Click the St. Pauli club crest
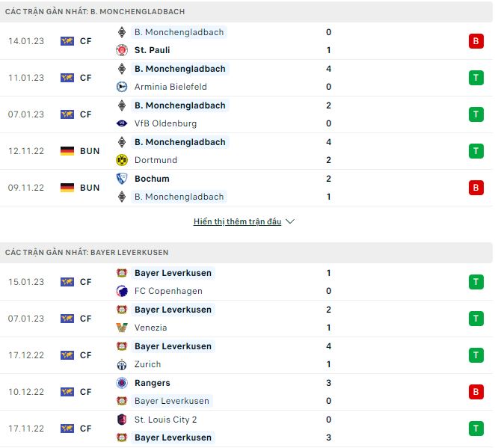 (122, 50)
